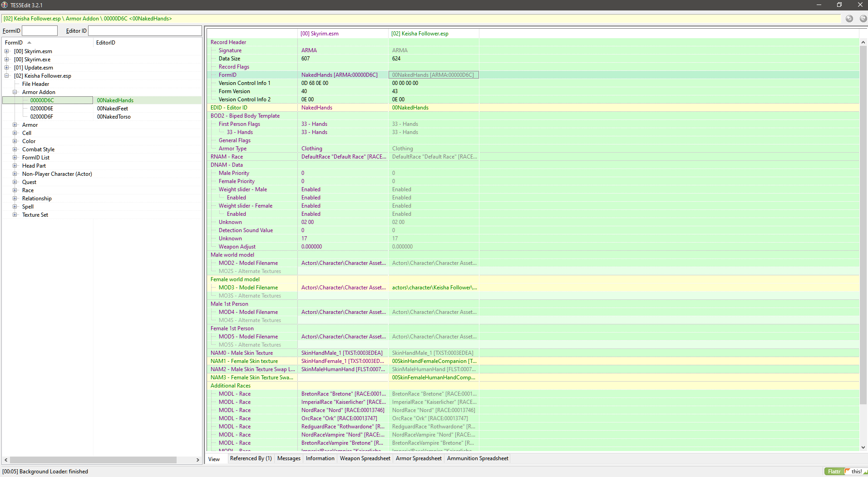The image size is (868, 477).
Task: Click the 00SkinHandFemaleCompanion NAM1 value
Action: coord(434,361)
